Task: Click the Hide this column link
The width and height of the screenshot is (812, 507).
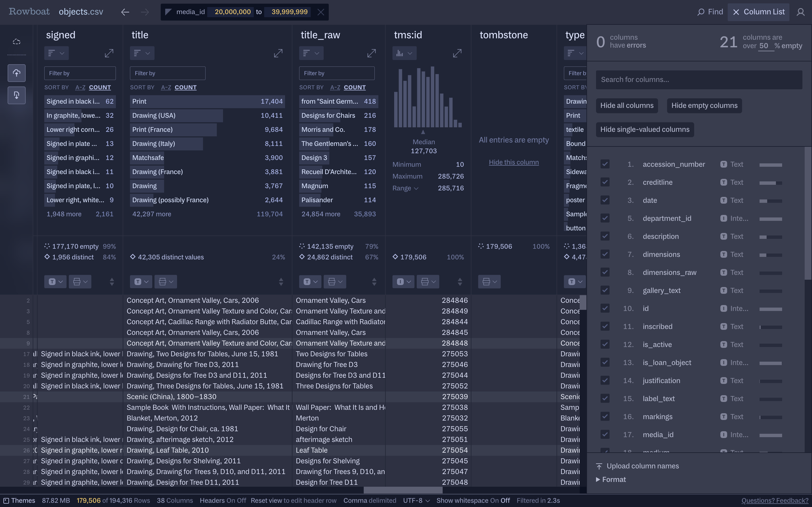Action: click(513, 162)
